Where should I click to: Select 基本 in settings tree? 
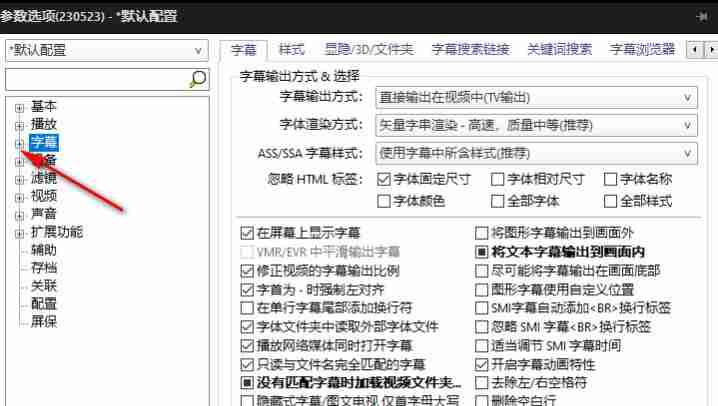coord(44,107)
